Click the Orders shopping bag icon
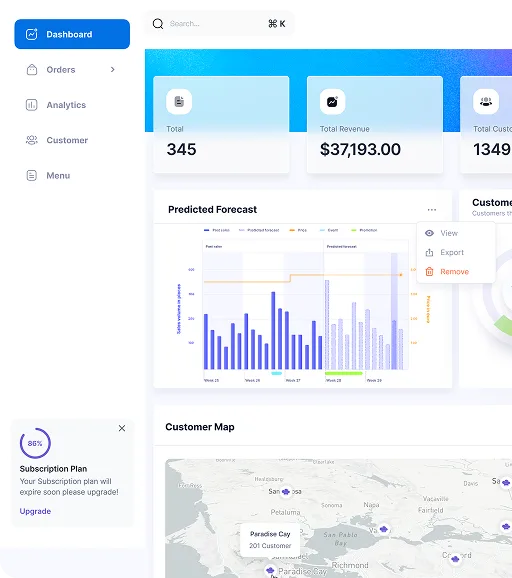The height and width of the screenshot is (578, 512). (32, 69)
